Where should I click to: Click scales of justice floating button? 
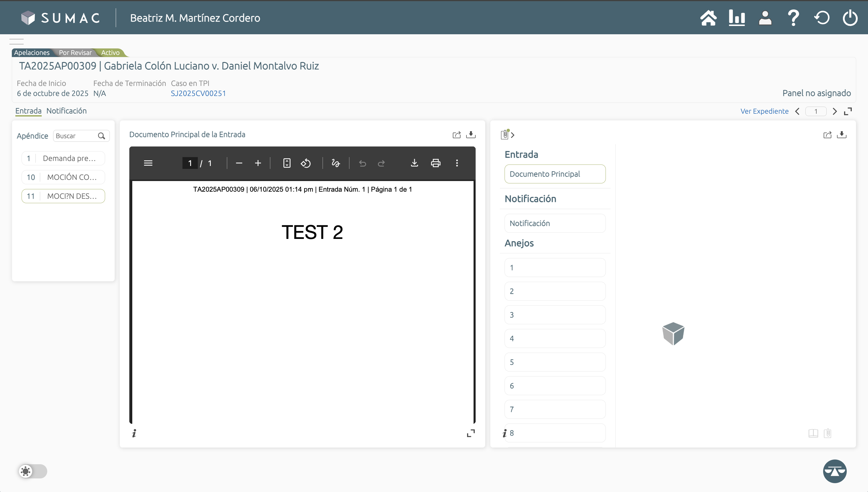[x=835, y=471]
